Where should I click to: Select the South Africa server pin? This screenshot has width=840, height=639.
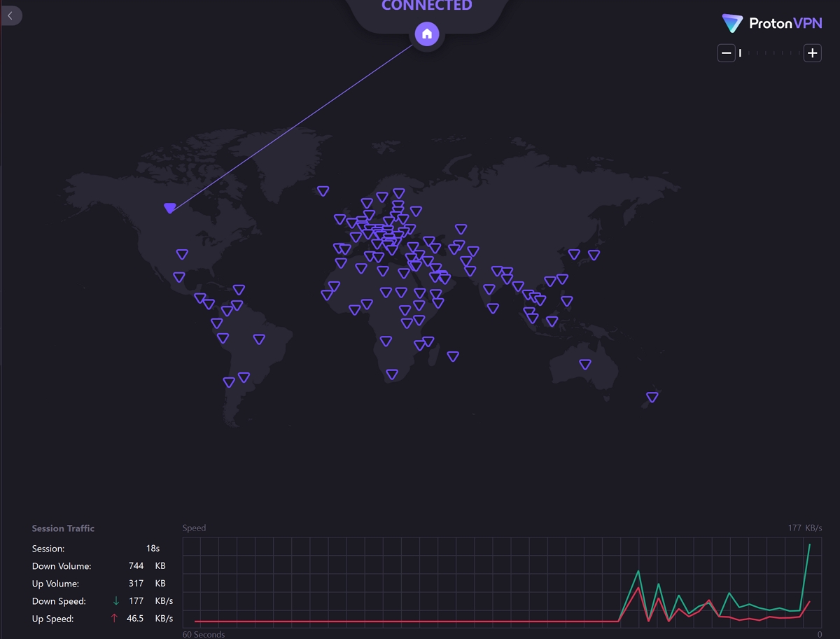pos(392,374)
